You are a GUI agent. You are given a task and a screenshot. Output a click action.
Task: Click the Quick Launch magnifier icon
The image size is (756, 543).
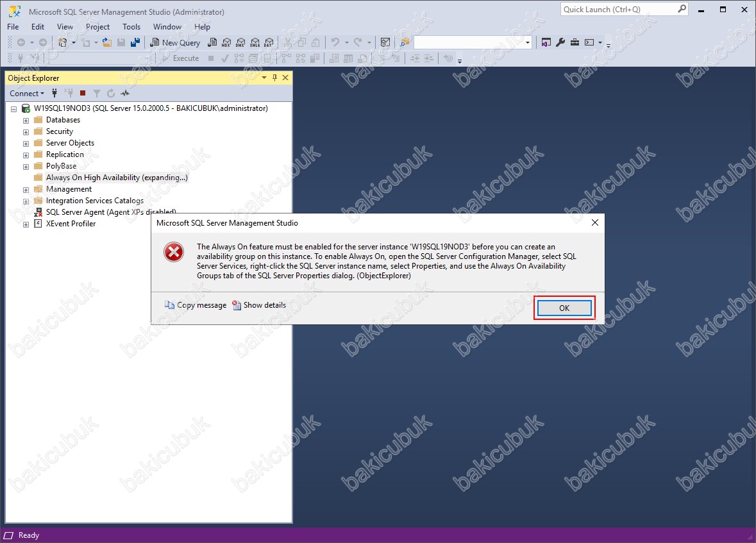tap(682, 9)
